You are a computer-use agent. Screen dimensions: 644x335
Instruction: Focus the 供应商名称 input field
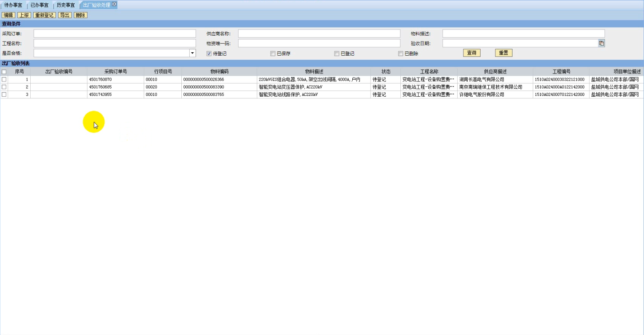319,34
